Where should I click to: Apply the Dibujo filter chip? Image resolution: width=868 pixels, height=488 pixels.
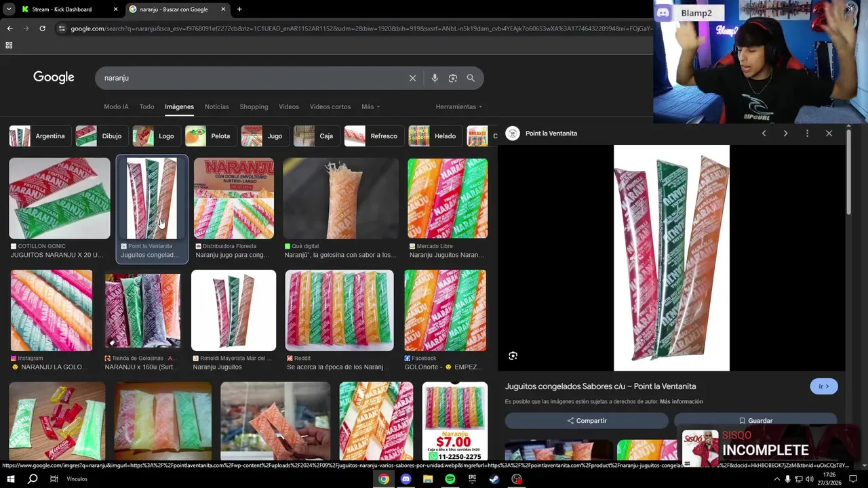(x=100, y=136)
